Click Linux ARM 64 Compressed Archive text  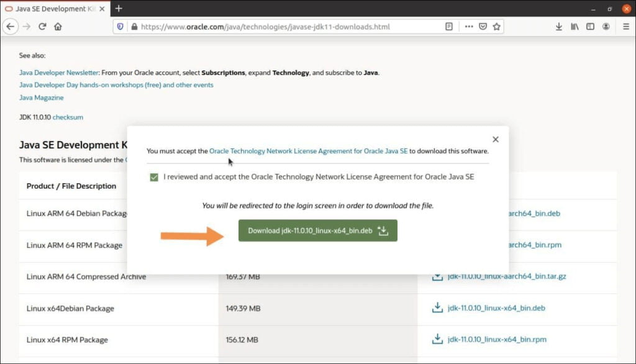coord(86,277)
